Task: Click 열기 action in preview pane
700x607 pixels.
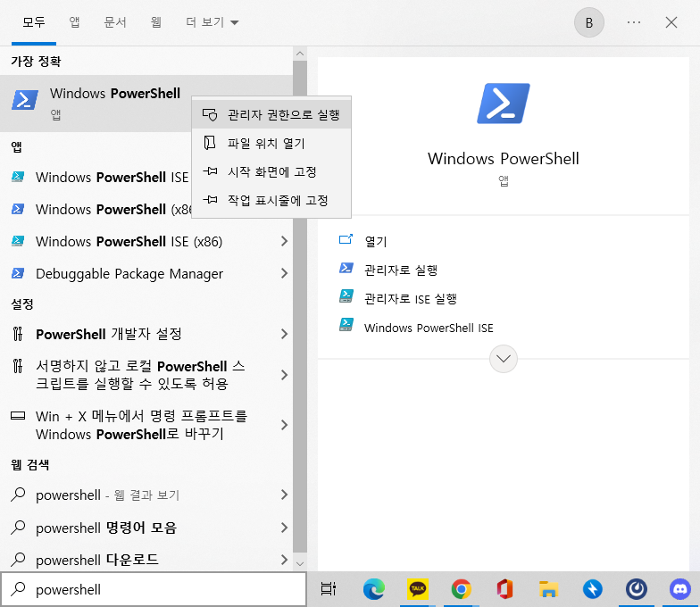Action: 376,241
